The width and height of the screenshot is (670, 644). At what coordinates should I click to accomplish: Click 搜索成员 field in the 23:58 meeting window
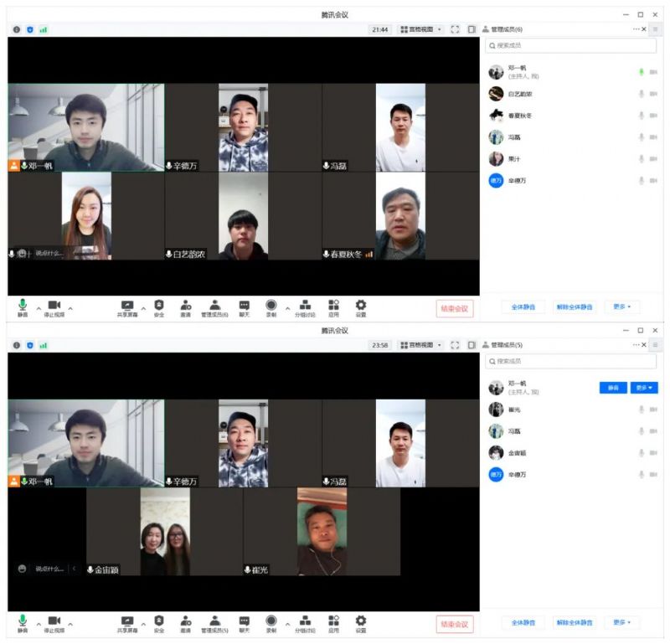coord(572,361)
